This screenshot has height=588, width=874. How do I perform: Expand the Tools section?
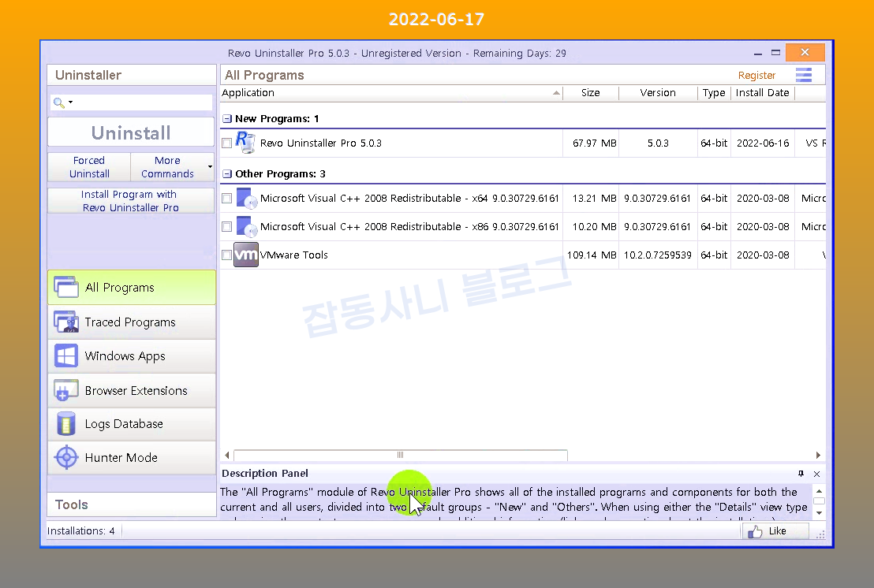pos(132,504)
